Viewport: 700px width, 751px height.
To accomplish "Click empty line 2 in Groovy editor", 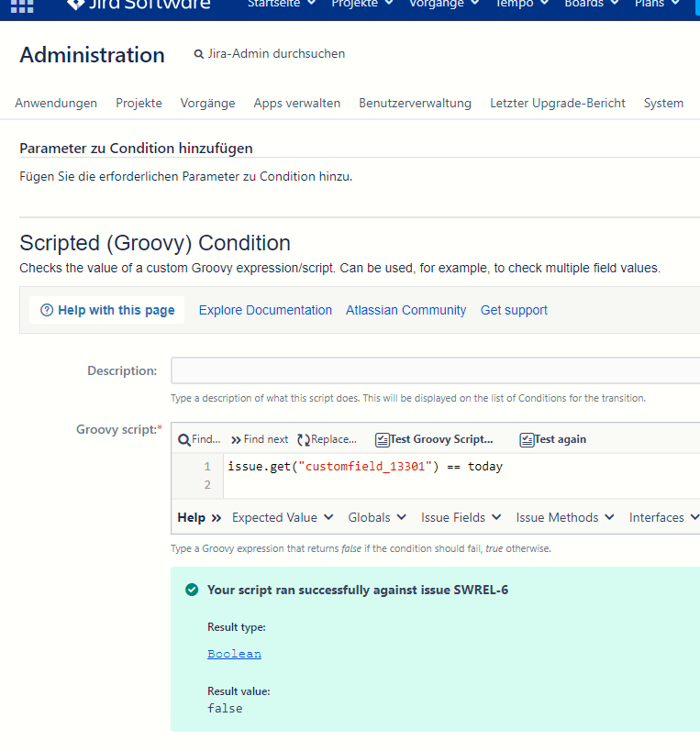I will point(461,485).
